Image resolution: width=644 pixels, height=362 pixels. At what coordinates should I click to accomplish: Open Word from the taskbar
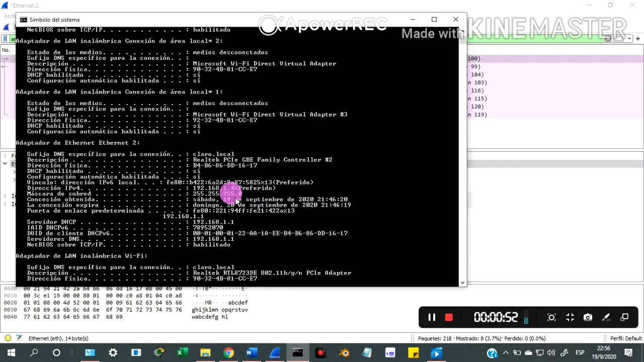click(252, 353)
